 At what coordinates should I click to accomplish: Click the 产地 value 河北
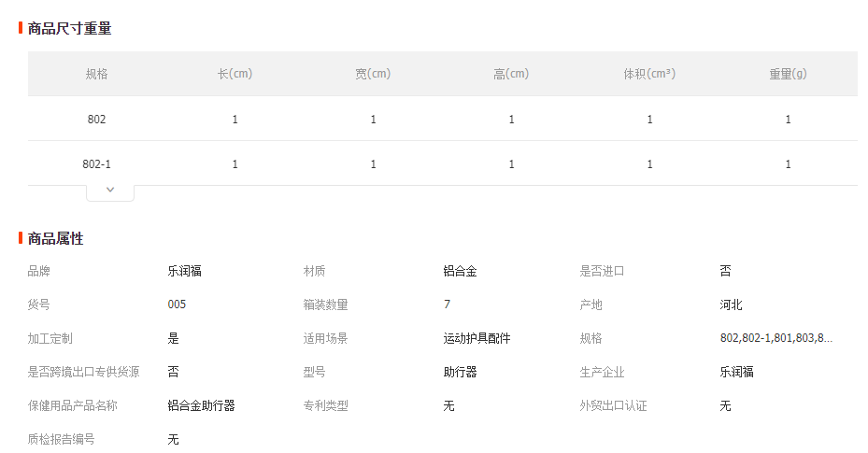[731, 304]
